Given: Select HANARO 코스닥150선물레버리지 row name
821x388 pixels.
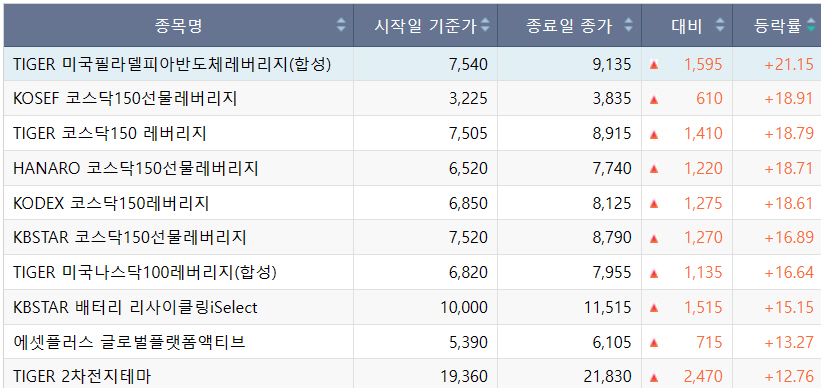Looking at the screenshot, I should point(136,169).
